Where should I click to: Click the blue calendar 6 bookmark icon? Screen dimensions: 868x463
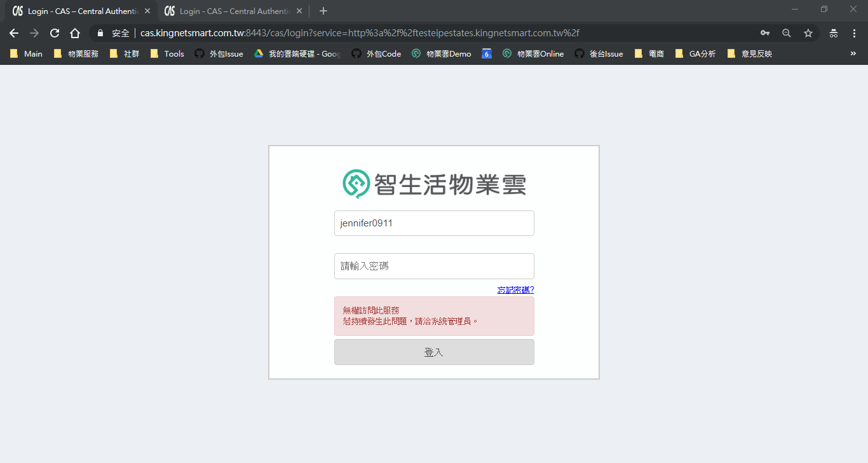(487, 54)
